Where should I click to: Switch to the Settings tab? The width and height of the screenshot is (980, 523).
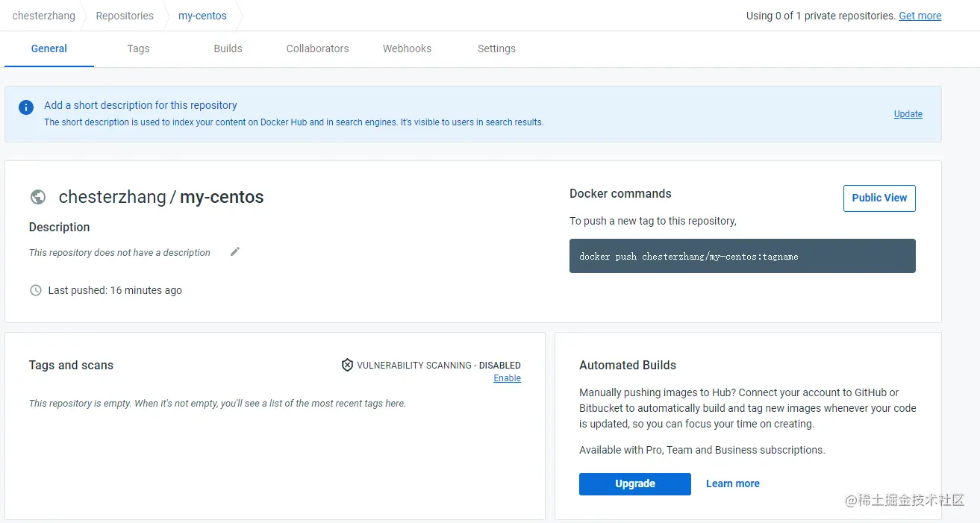coord(496,48)
